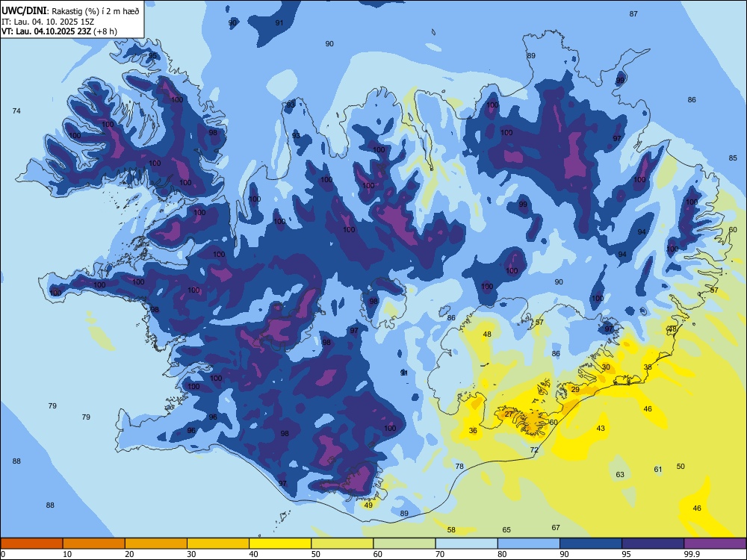This screenshot has width=747, height=560.
Task: Click the dark orange 0–10 legend swatch
Action: 31,544
